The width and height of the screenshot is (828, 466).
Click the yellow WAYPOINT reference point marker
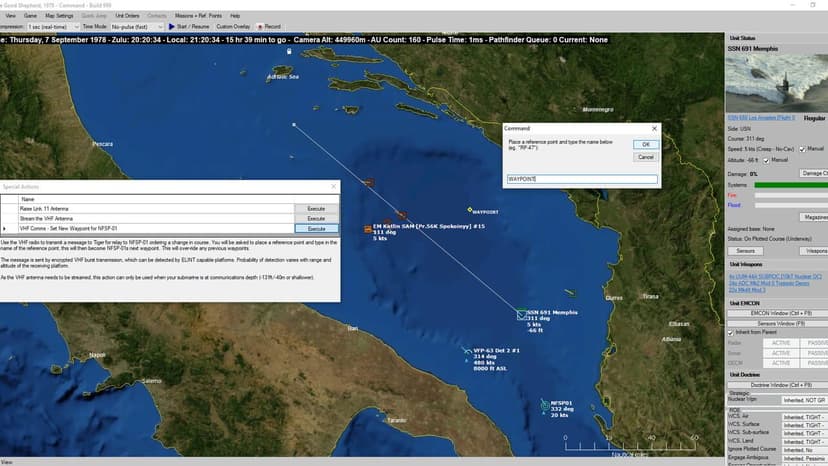point(469,210)
